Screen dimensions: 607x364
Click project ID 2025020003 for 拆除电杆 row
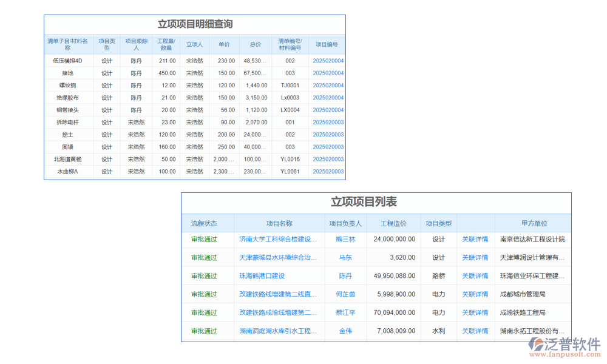pyautogui.click(x=327, y=122)
